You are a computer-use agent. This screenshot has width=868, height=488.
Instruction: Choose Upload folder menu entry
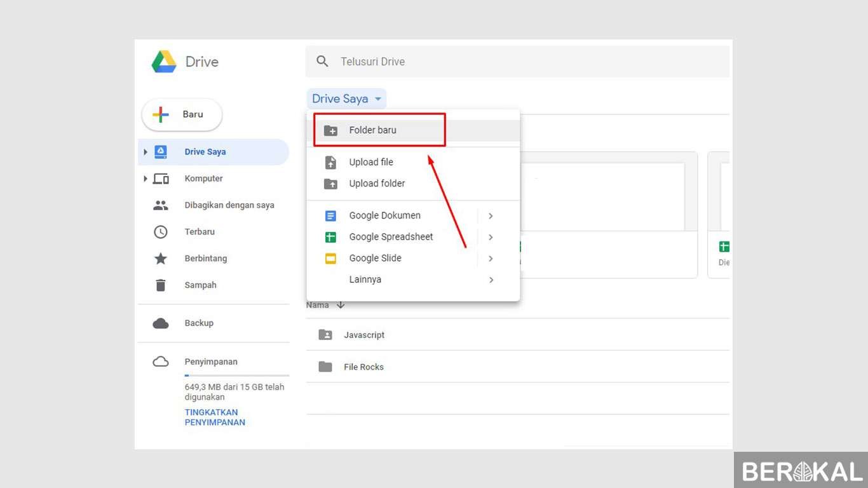point(377,184)
